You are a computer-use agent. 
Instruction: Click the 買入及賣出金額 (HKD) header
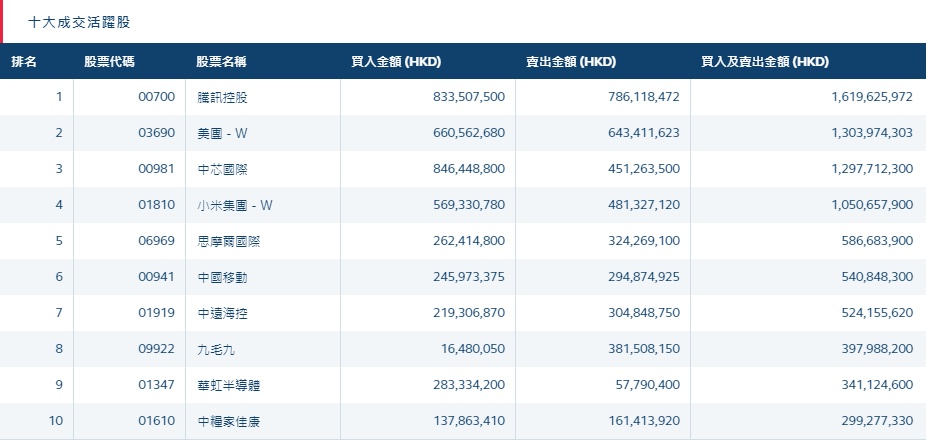(x=765, y=62)
